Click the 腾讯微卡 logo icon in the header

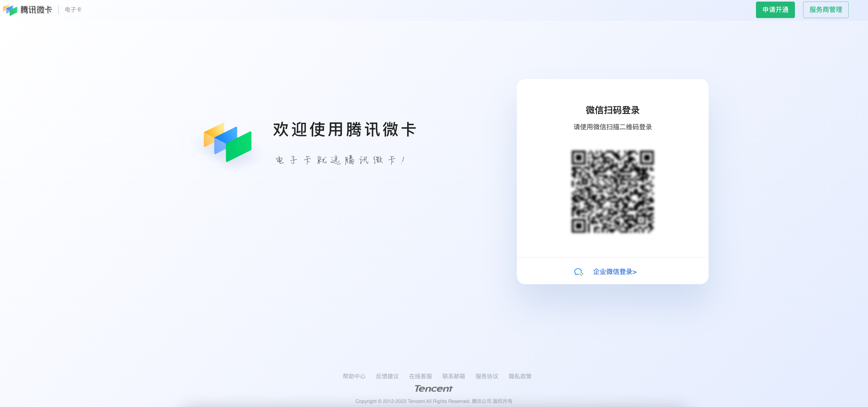10,10
